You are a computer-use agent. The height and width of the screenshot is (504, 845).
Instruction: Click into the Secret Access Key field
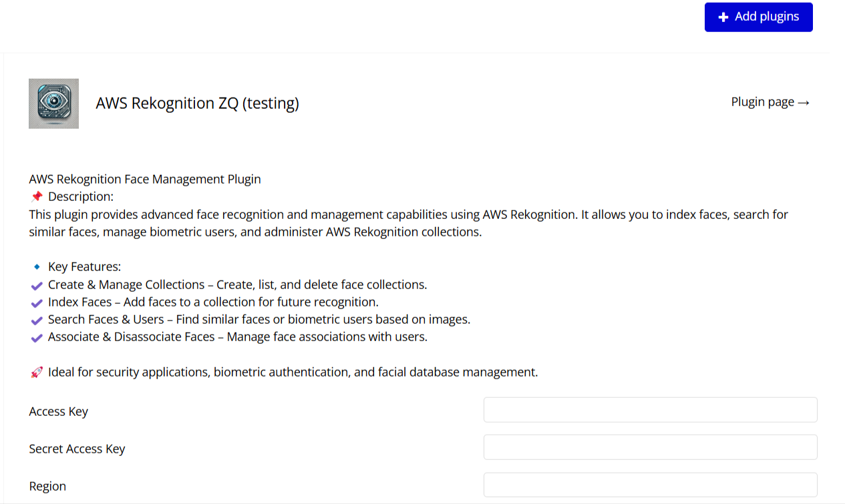coord(650,447)
